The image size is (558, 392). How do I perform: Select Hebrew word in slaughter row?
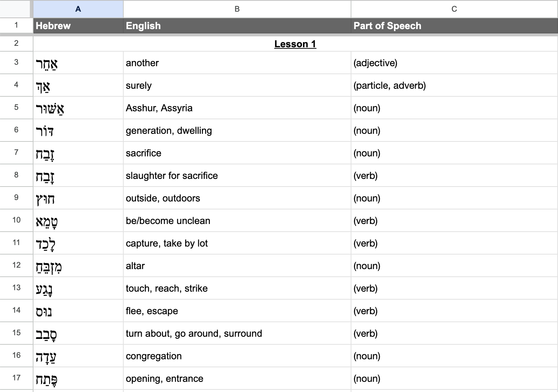[x=78, y=176]
